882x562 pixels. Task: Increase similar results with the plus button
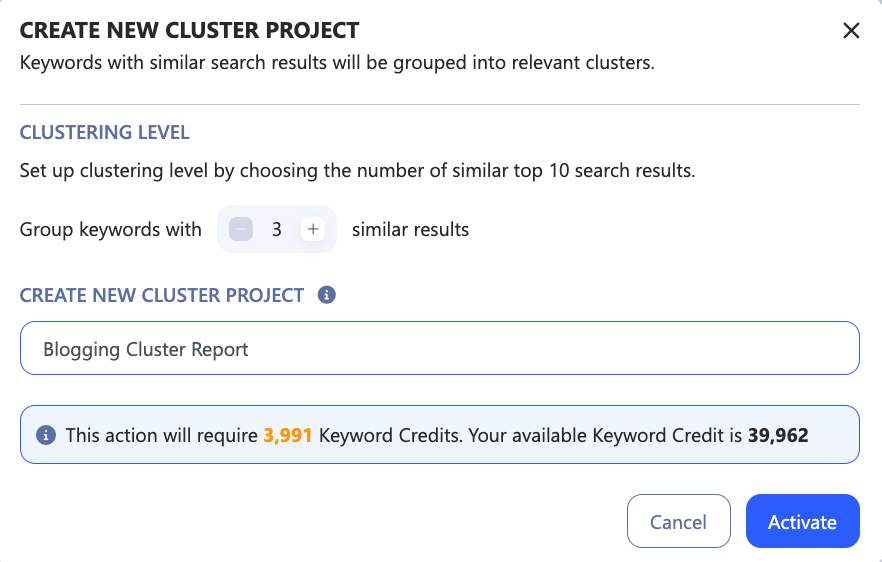pos(313,229)
